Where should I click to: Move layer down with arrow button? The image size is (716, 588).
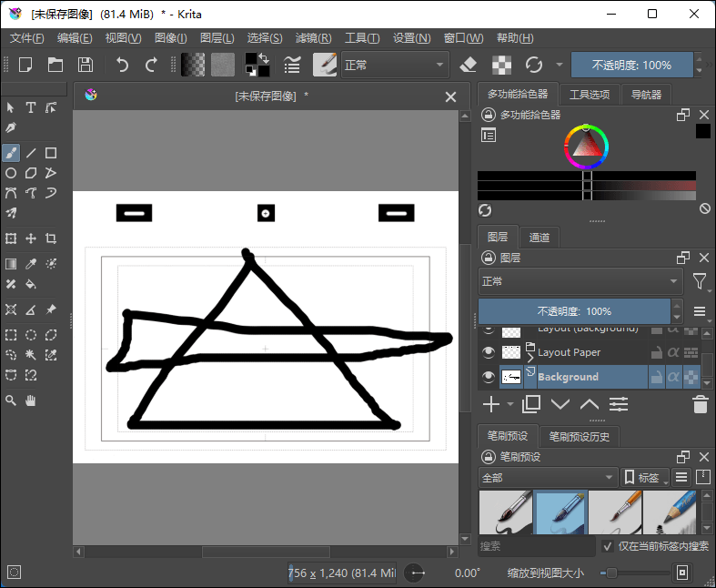pos(560,404)
